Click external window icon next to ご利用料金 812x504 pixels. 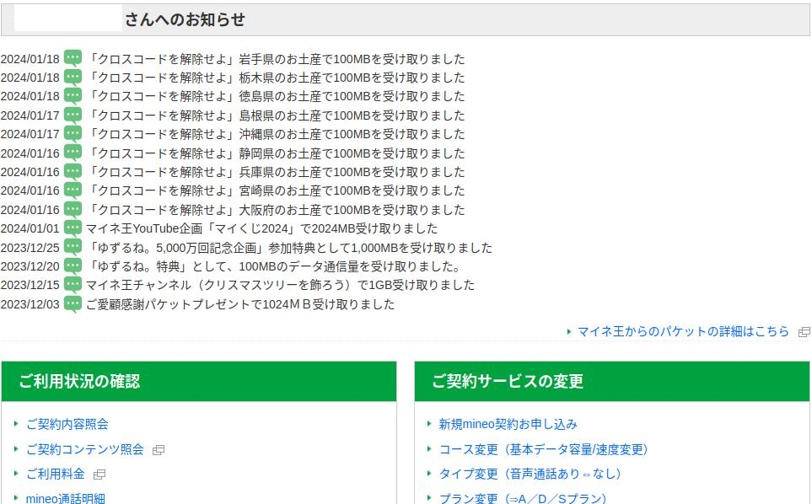pos(99,475)
